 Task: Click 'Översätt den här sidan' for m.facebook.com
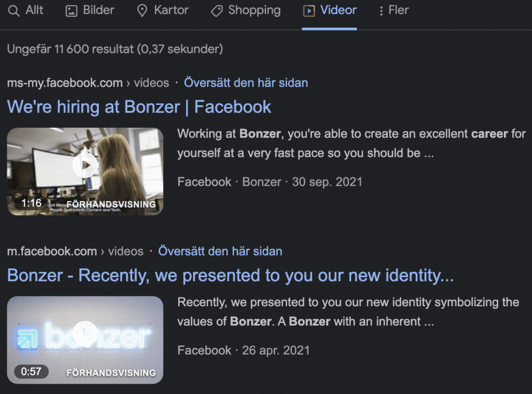(x=220, y=251)
